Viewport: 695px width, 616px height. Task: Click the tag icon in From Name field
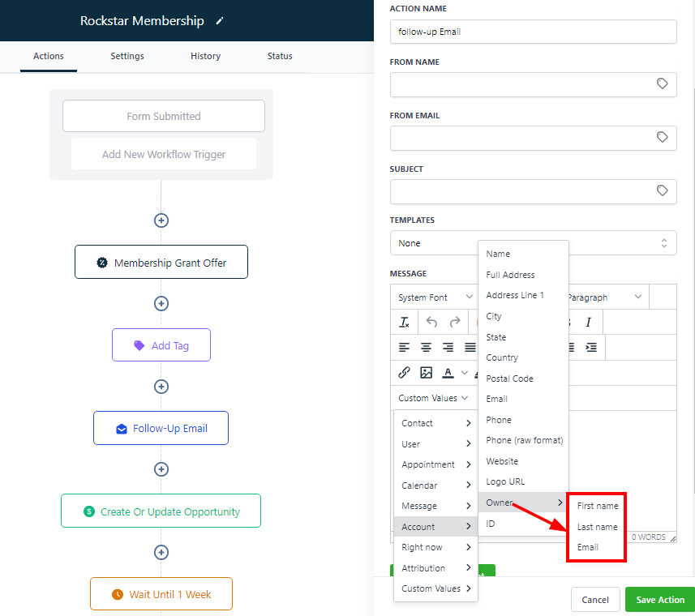662,84
